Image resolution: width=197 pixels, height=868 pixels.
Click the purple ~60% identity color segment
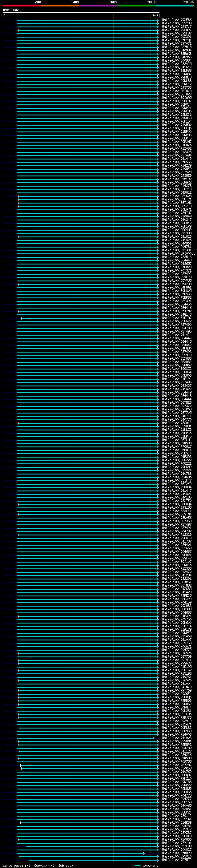coord(99,6)
